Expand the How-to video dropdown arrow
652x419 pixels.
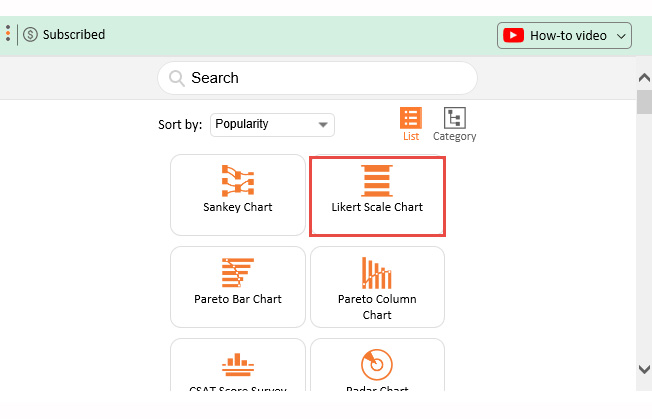[622, 36]
